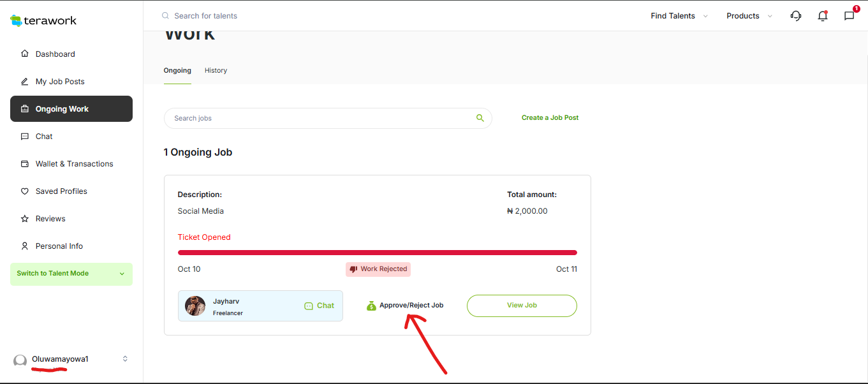The width and height of the screenshot is (868, 384).
Task: Click the Dashboard home icon in sidebar
Action: [25, 54]
